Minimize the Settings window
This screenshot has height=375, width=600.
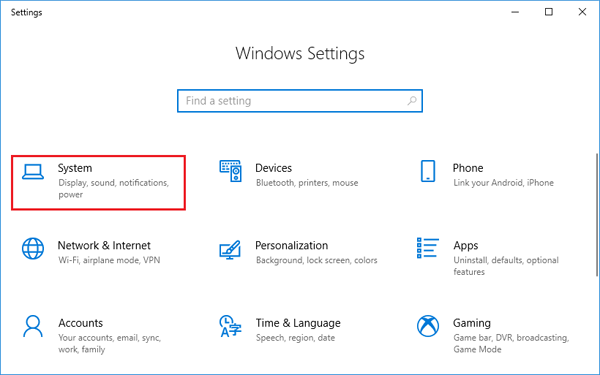pos(515,12)
